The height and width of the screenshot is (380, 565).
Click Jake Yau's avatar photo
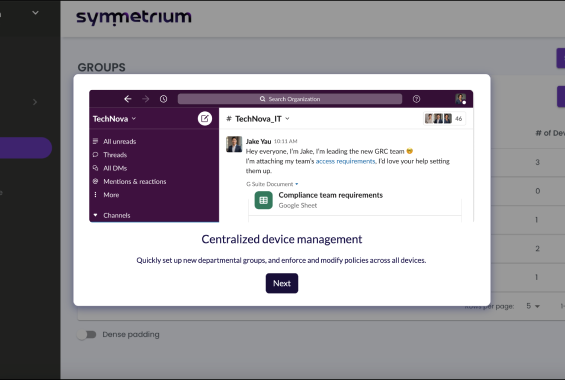coord(234,144)
